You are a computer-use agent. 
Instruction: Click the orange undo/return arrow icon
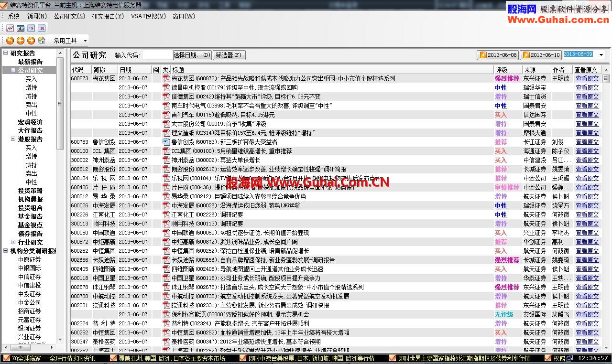(x=10, y=41)
